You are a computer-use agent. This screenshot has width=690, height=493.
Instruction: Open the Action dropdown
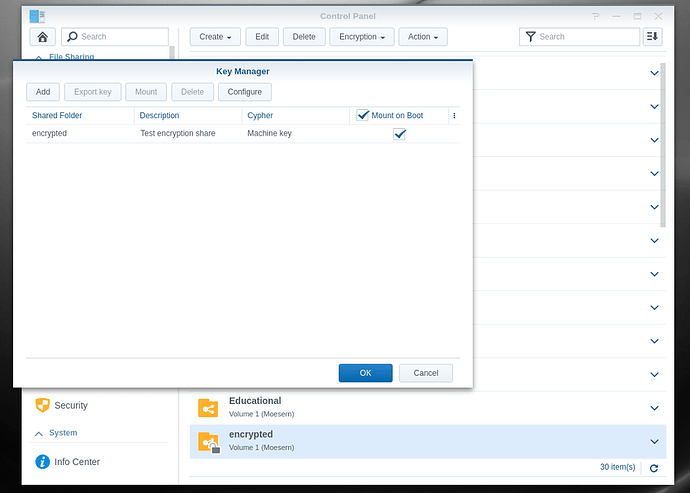423,37
